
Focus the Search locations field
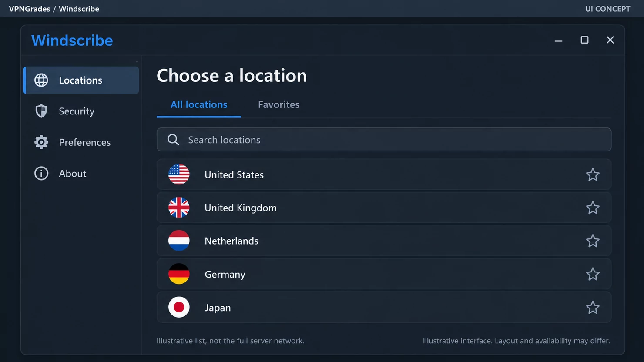point(384,140)
